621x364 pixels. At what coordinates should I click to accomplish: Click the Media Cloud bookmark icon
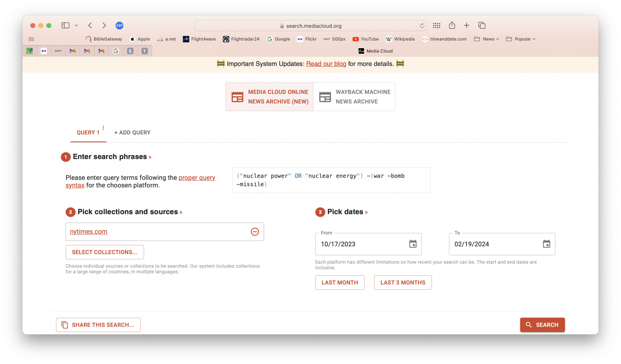point(361,51)
